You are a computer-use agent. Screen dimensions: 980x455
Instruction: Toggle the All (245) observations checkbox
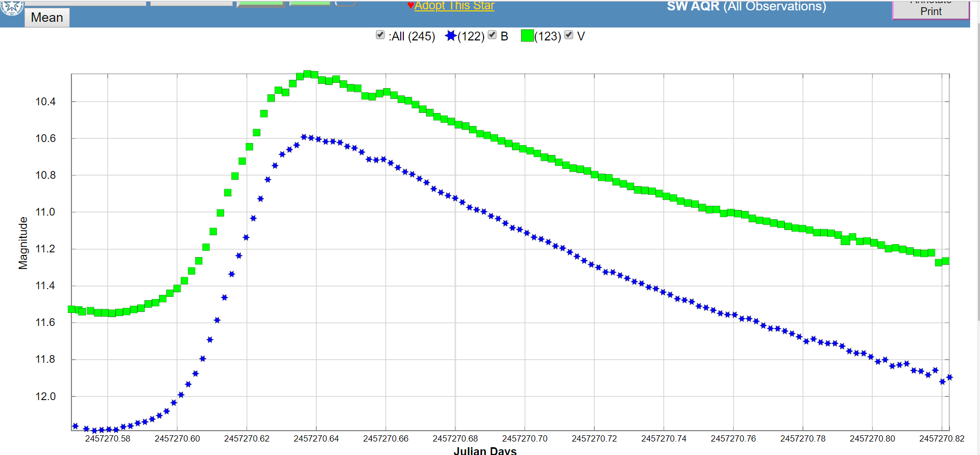pos(381,35)
